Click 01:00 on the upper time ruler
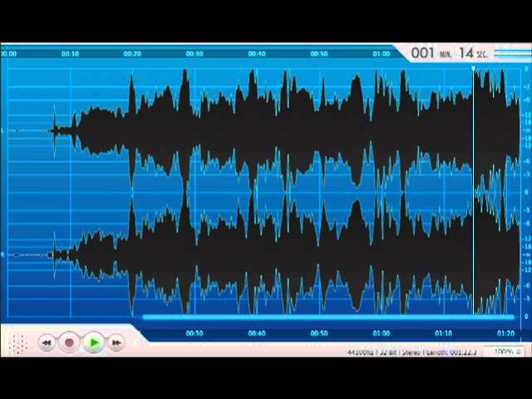 tap(382, 54)
